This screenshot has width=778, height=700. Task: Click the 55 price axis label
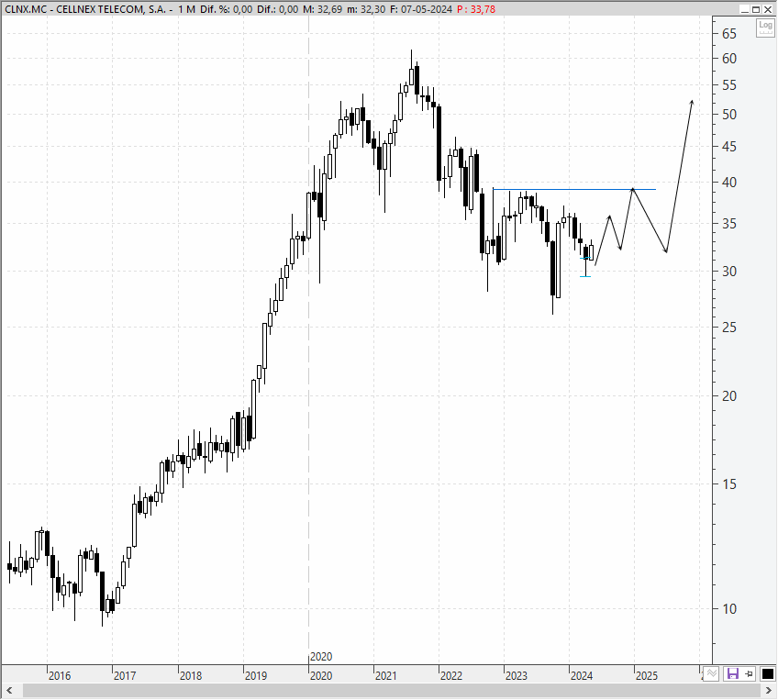tap(729, 85)
